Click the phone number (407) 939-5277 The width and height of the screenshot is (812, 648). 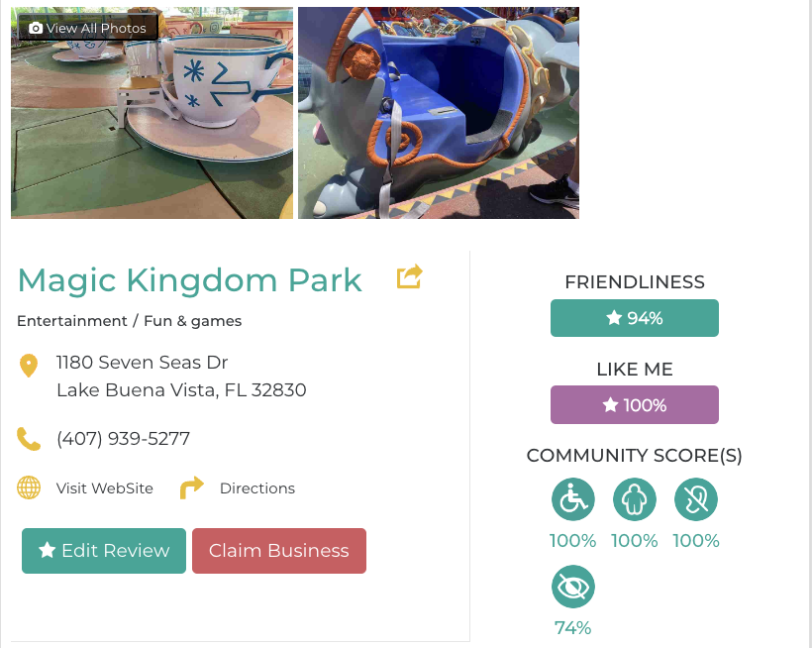pyautogui.click(x=123, y=439)
